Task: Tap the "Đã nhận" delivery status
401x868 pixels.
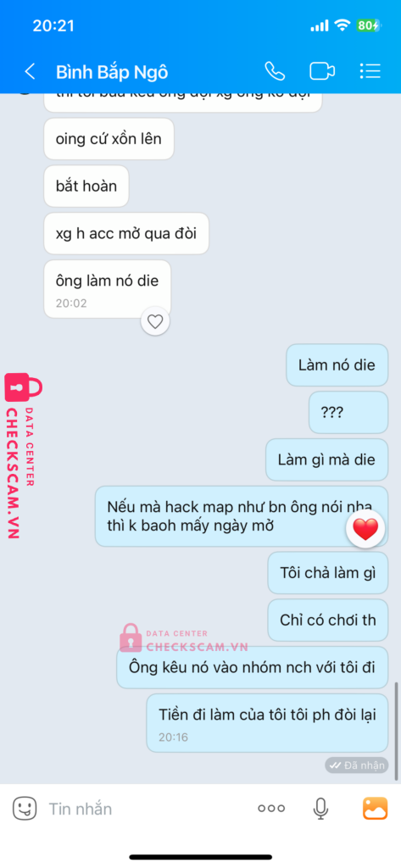Action: point(357,765)
